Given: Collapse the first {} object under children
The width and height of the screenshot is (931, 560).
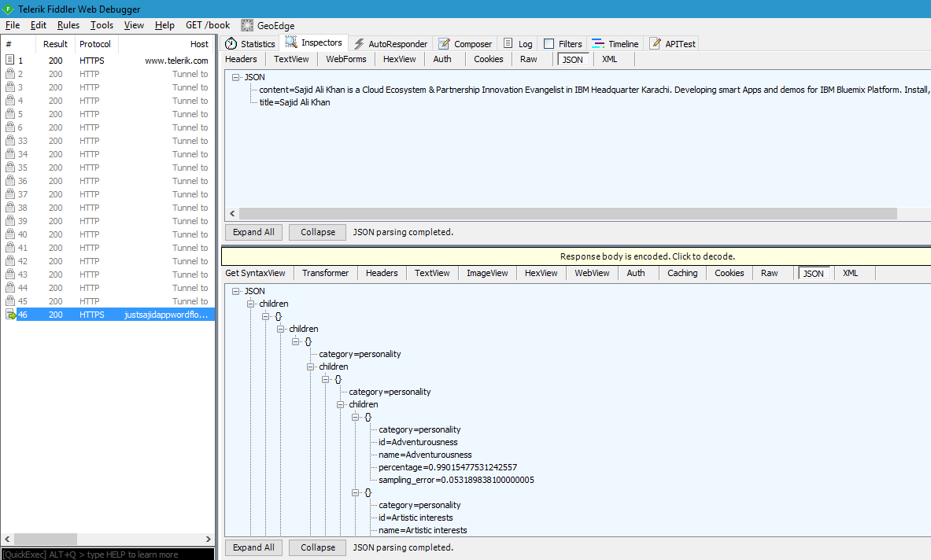Looking at the screenshot, I should (x=265, y=316).
